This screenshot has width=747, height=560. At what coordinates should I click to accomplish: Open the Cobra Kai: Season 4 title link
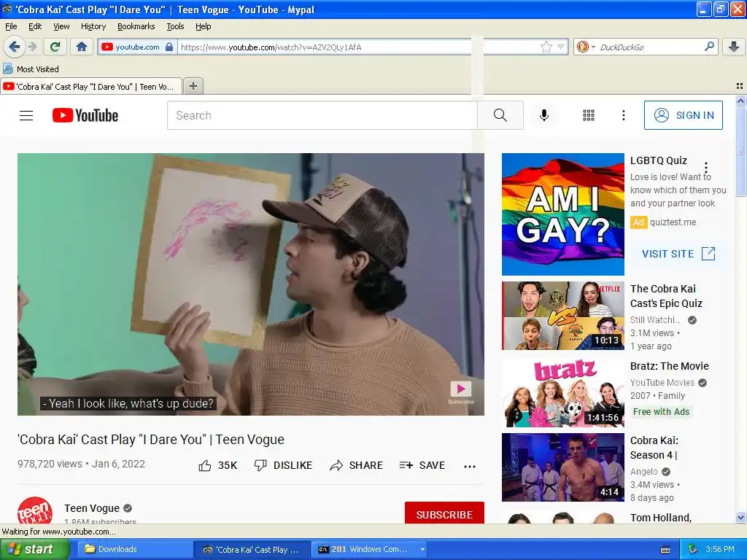(654, 448)
